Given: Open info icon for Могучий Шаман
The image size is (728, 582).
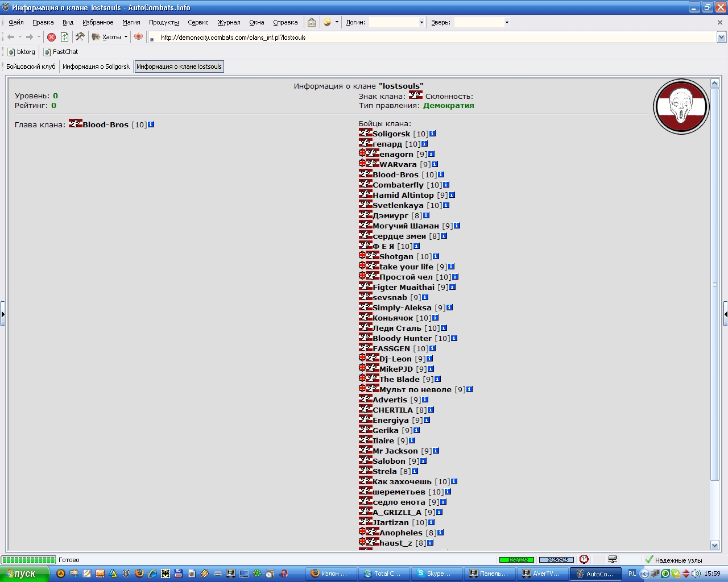Looking at the screenshot, I should pyautogui.click(x=457, y=226).
